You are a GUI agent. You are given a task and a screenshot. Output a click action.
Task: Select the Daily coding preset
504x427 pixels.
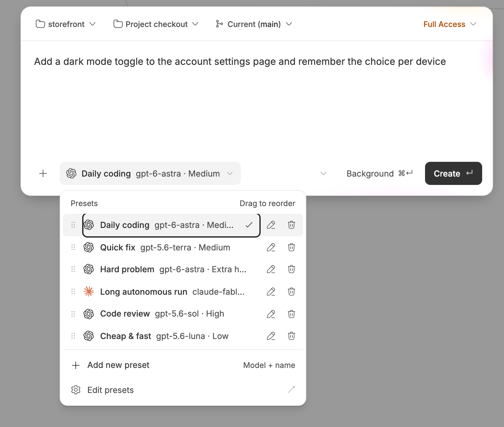click(x=171, y=225)
